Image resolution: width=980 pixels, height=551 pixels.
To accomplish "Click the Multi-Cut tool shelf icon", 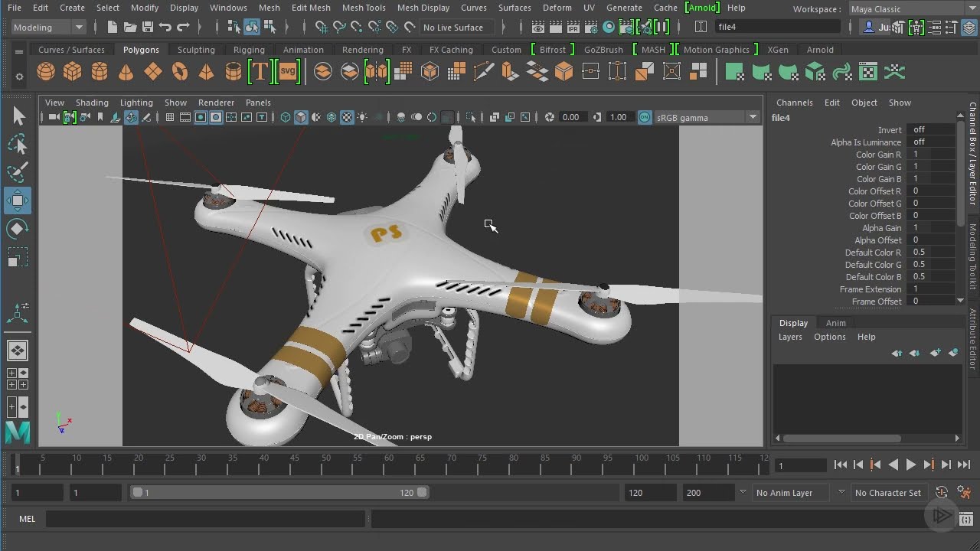I will pos(483,73).
